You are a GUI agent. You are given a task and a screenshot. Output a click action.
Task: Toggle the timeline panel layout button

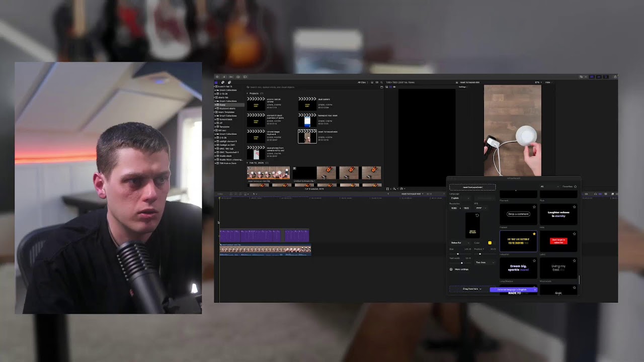(599, 77)
